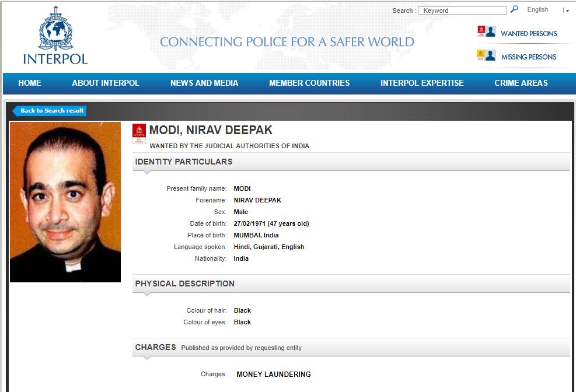Click the wanted person's photo
Image resolution: width=576 pixels, height=392 pixels.
pyautogui.click(x=65, y=202)
